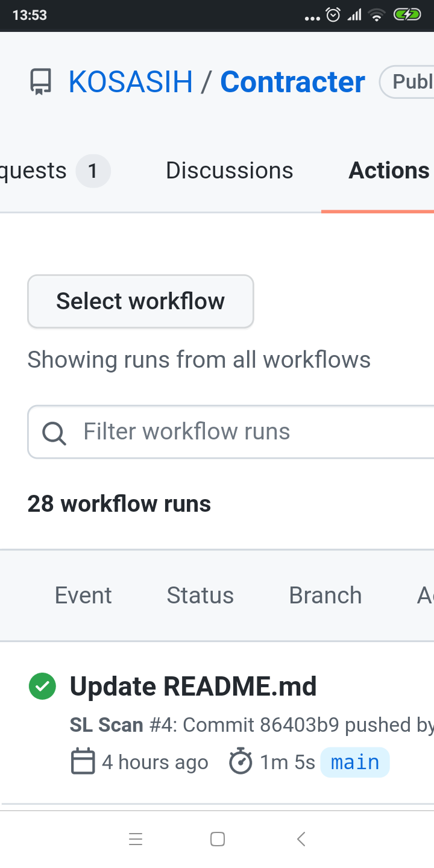Expand the Status filter
The height and width of the screenshot is (868, 434).
click(x=200, y=595)
